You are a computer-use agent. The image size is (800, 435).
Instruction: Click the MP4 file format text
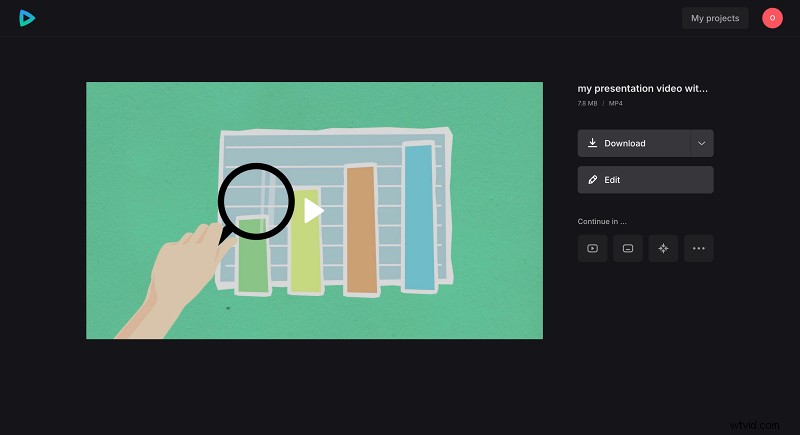click(617, 103)
